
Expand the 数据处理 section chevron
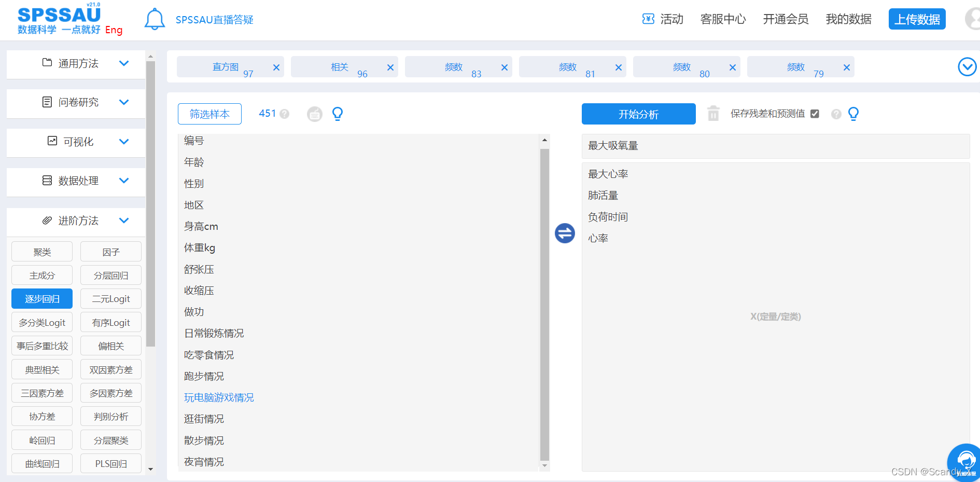pyautogui.click(x=124, y=181)
